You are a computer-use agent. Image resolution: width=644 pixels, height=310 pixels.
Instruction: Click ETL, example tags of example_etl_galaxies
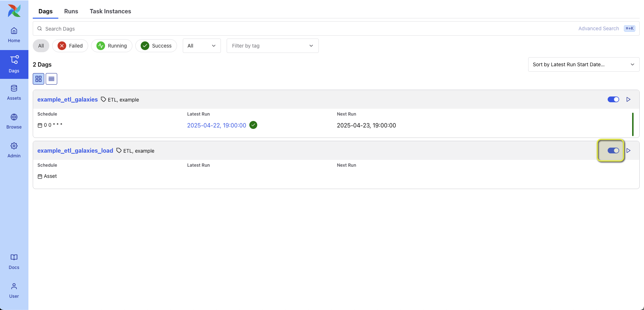point(123,100)
